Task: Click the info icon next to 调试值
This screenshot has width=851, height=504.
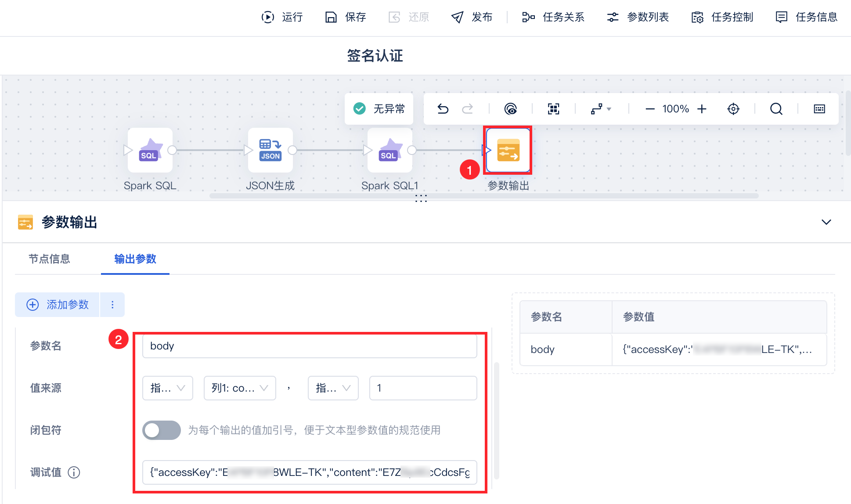Action: [x=74, y=472]
